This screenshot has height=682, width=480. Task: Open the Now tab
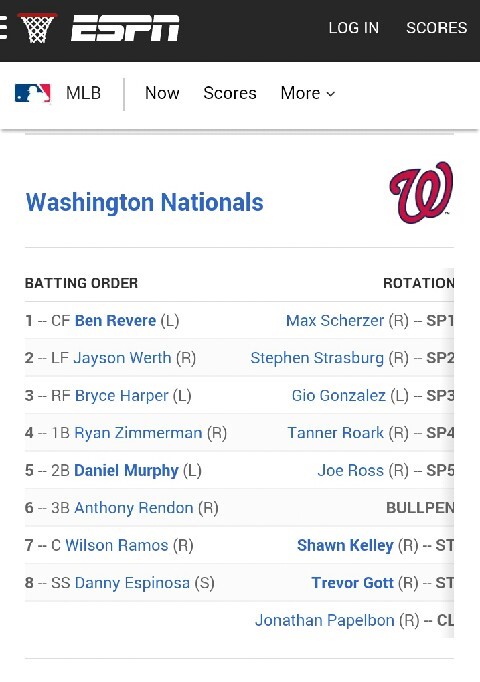(162, 93)
